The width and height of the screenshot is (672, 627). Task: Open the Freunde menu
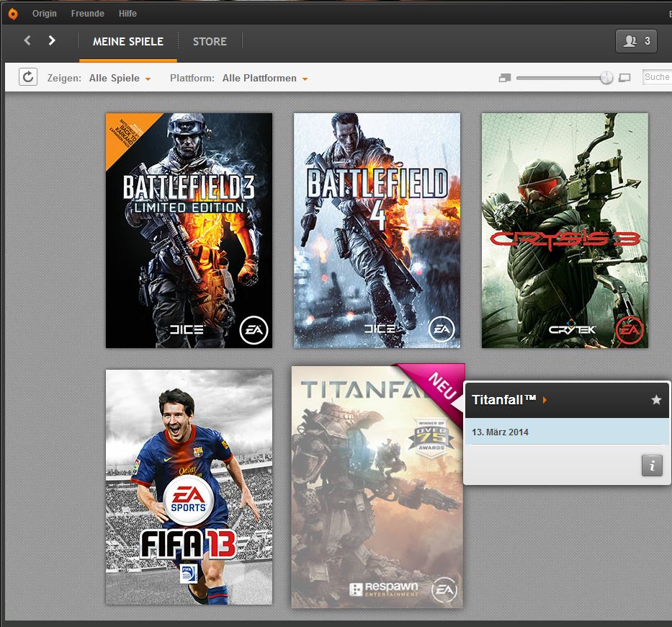(87, 14)
